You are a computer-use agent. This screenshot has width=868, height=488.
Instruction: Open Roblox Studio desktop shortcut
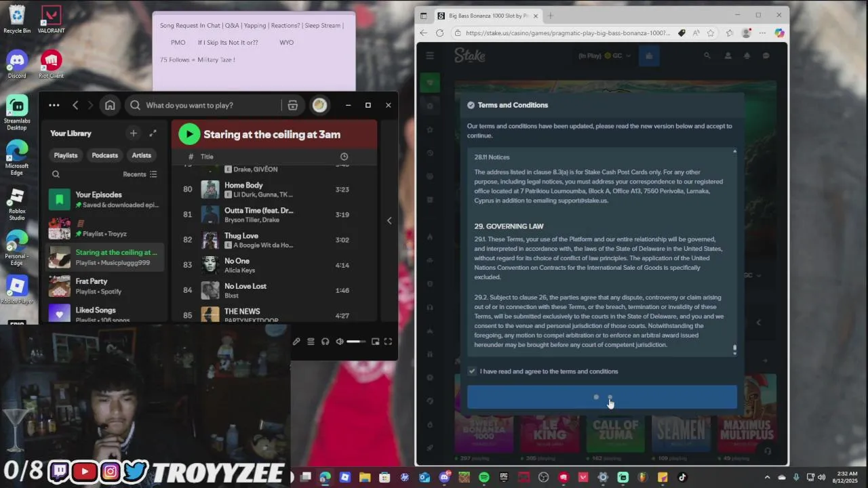pos(17,205)
